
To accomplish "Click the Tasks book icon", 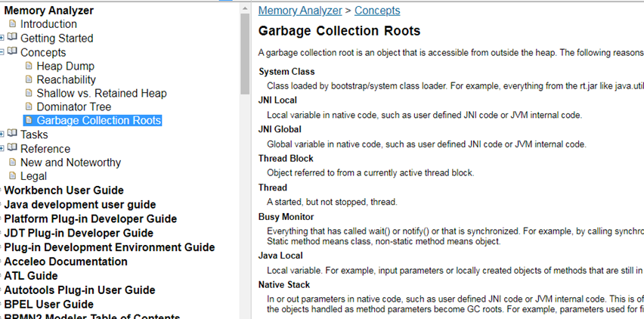I will click(12, 134).
